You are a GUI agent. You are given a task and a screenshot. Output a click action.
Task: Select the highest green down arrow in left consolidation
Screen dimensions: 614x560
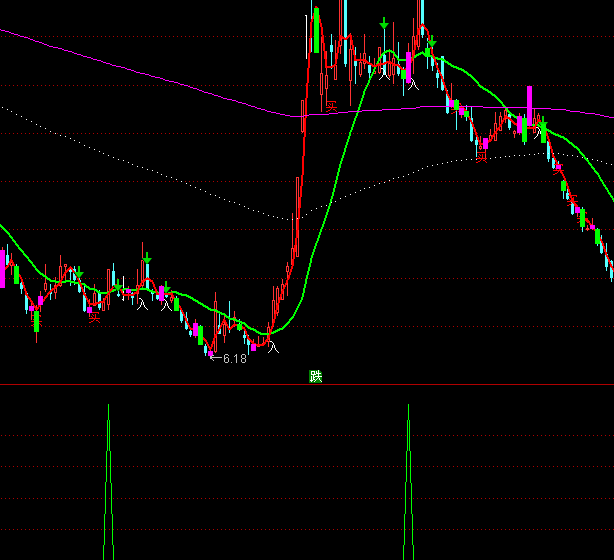(x=147, y=260)
